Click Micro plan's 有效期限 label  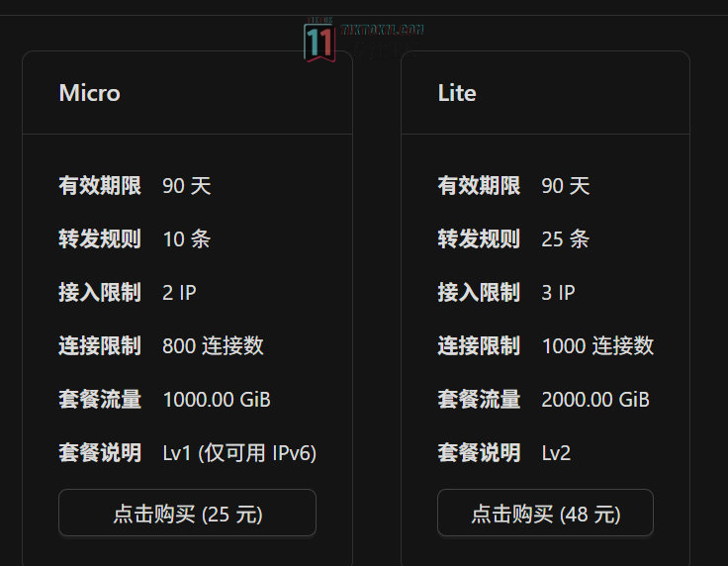click(100, 186)
